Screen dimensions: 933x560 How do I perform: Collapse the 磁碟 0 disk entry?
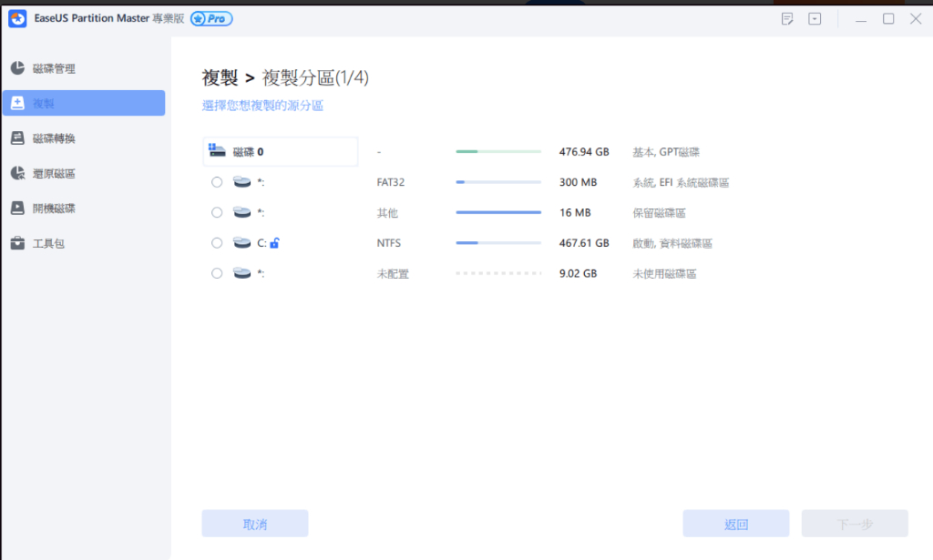(280, 152)
